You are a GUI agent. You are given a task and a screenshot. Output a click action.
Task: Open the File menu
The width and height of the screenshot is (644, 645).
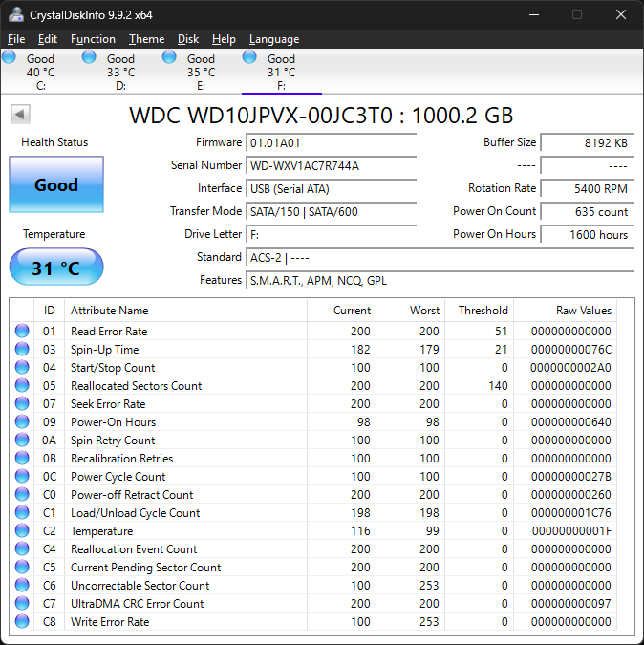[x=16, y=39]
